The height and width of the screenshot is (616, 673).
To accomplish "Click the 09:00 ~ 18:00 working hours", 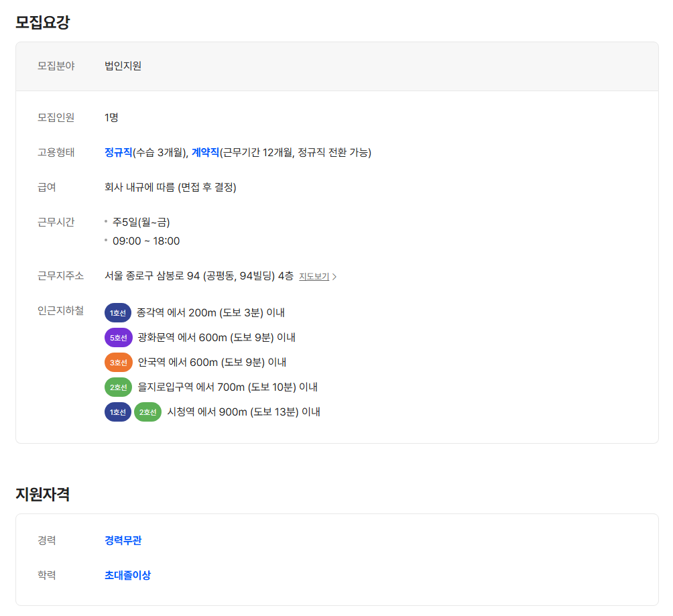I will (x=146, y=241).
